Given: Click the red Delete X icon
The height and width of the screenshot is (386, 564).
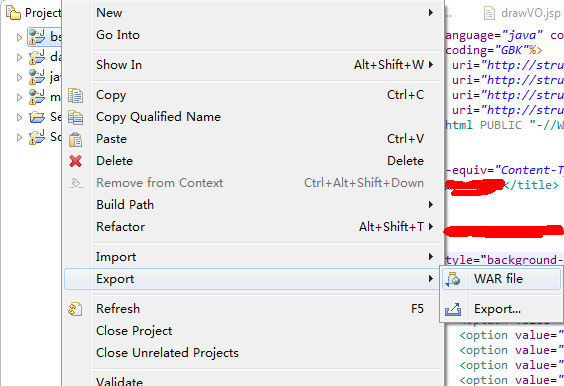Looking at the screenshot, I should [x=76, y=161].
